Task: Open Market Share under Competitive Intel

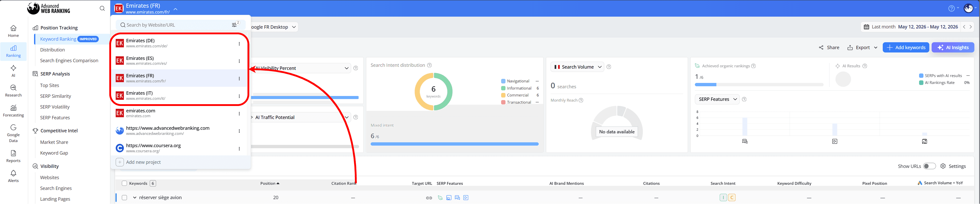Action: 54,142
